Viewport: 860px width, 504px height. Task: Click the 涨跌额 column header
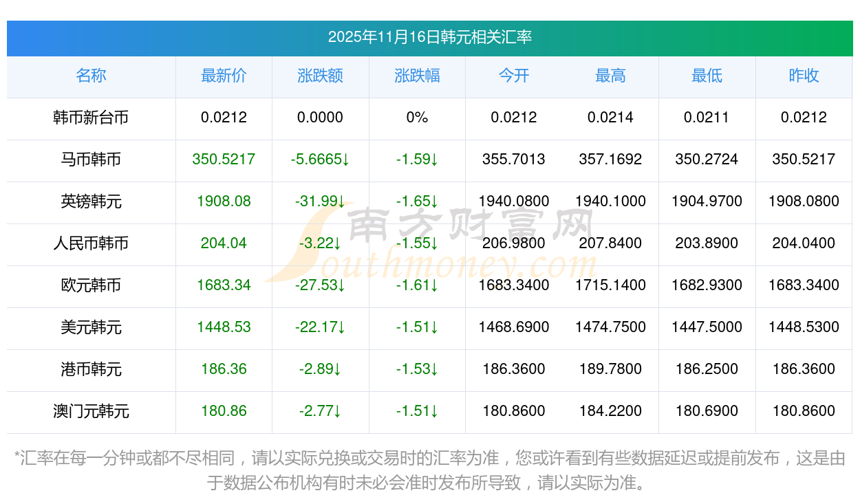(321, 76)
